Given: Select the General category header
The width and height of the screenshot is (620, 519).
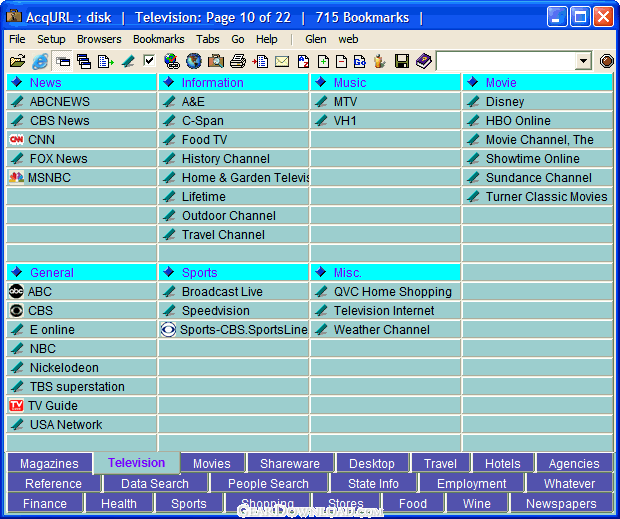Looking at the screenshot, I should click(x=82, y=272).
